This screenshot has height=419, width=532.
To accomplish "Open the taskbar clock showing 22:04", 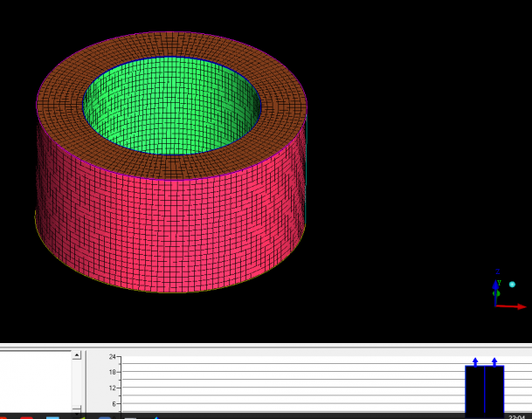I will 515,416.
